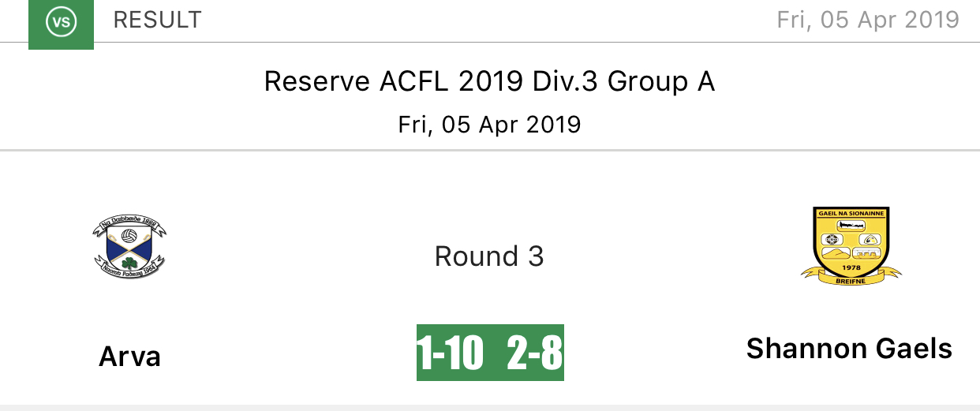Viewport: 980px width, 411px height.
Task: Click the hill panel on Shannon Gaels crest
Action: pyautogui.click(x=835, y=253)
